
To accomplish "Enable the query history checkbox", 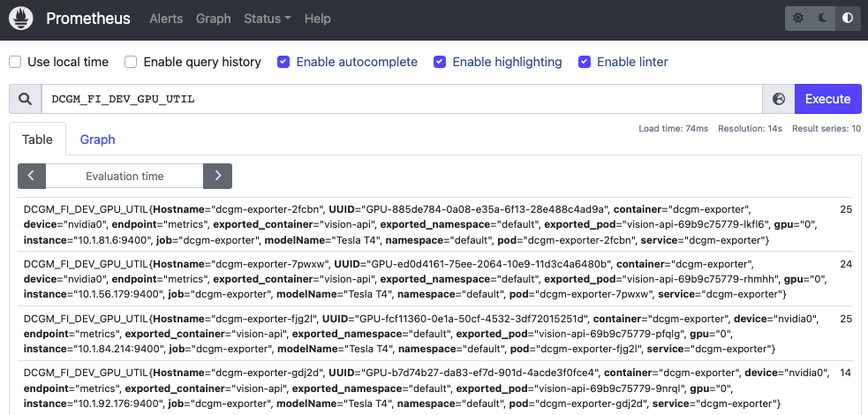I will (131, 62).
